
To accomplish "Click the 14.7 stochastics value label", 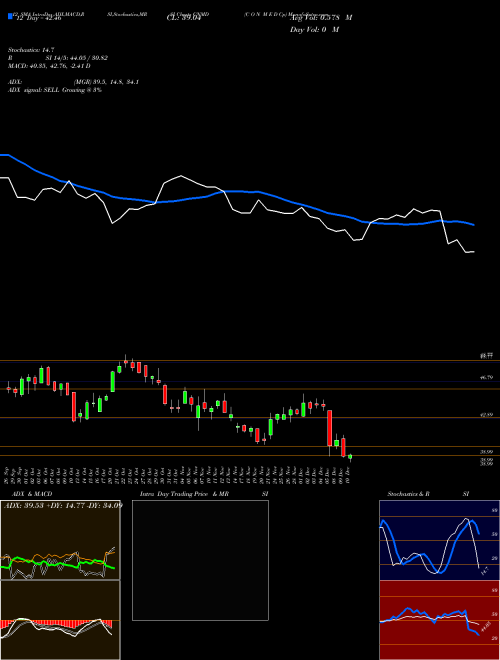I will 484,572.
